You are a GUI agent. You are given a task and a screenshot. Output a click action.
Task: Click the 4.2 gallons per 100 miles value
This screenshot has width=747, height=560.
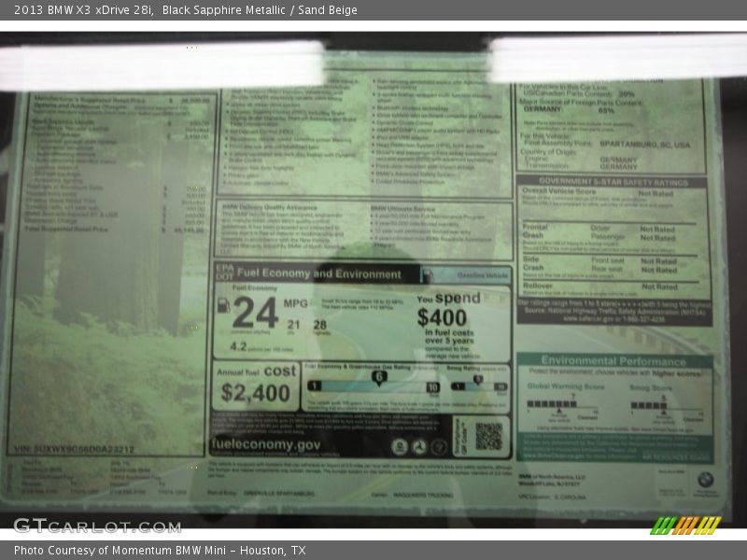click(238, 346)
